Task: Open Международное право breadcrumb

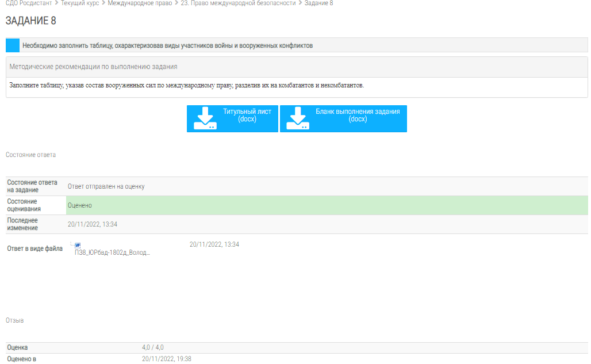Action: click(x=140, y=3)
